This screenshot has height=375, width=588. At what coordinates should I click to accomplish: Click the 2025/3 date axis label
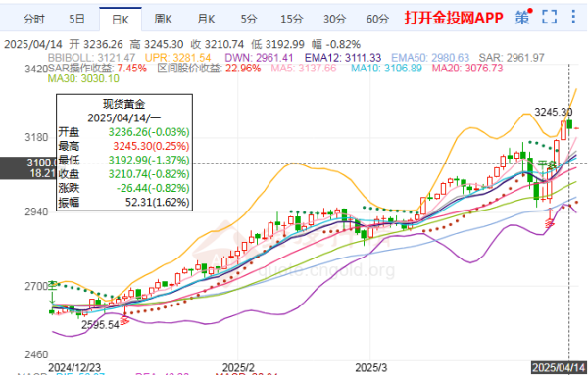pyautogui.click(x=371, y=367)
